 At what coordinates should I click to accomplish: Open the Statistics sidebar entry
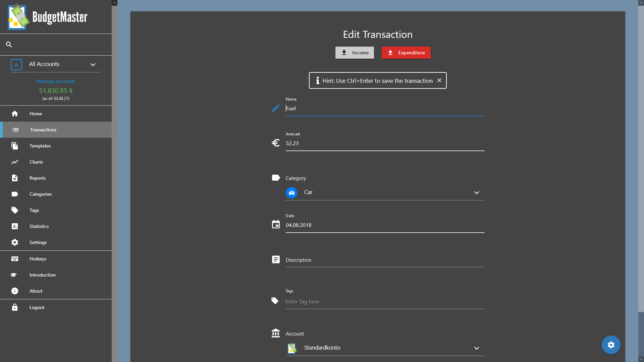coord(56,226)
